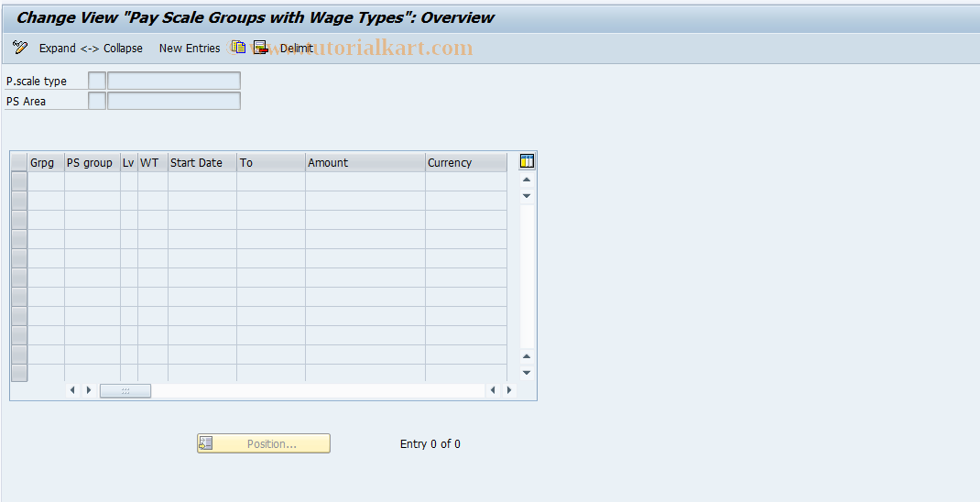Click the 'P.scale type' label
This screenshot has height=502, width=980.
click(37, 82)
